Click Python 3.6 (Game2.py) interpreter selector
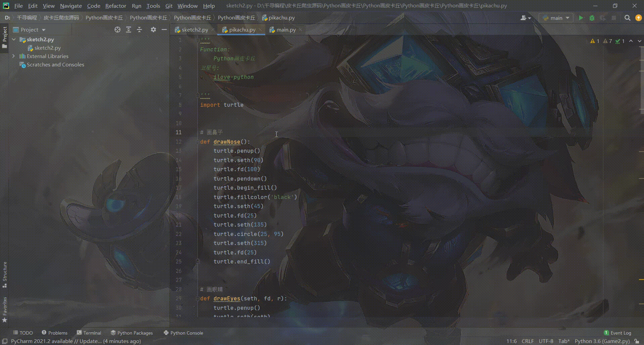The width and height of the screenshot is (644, 345). (x=602, y=341)
